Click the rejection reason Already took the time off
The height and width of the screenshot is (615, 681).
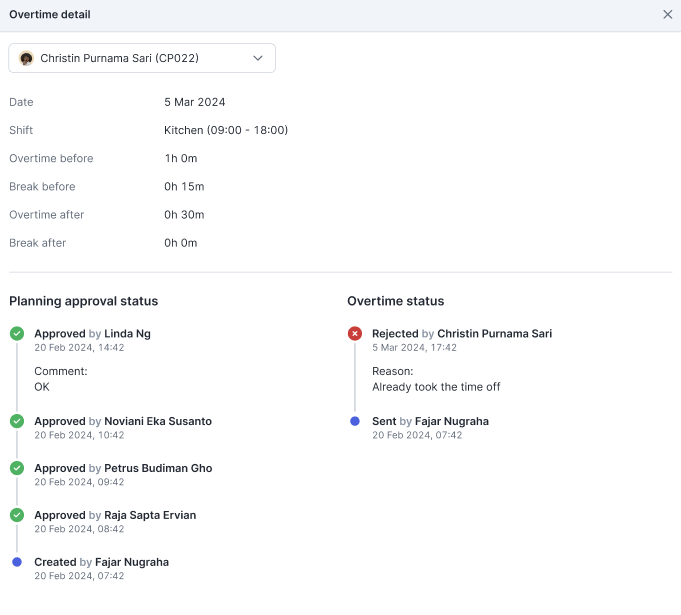(436, 387)
